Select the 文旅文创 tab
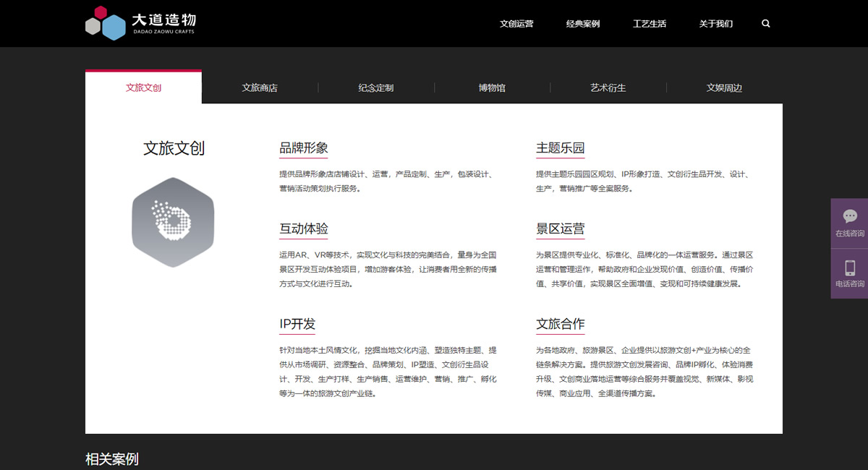The image size is (868, 470). tap(143, 88)
